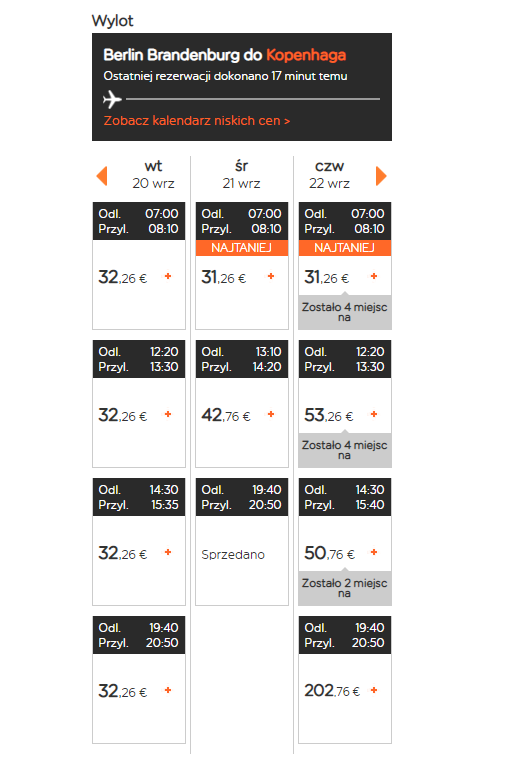This screenshot has height=774, width=507.
Task: Click plus icon on 53,26 € flight
Action: point(374,414)
